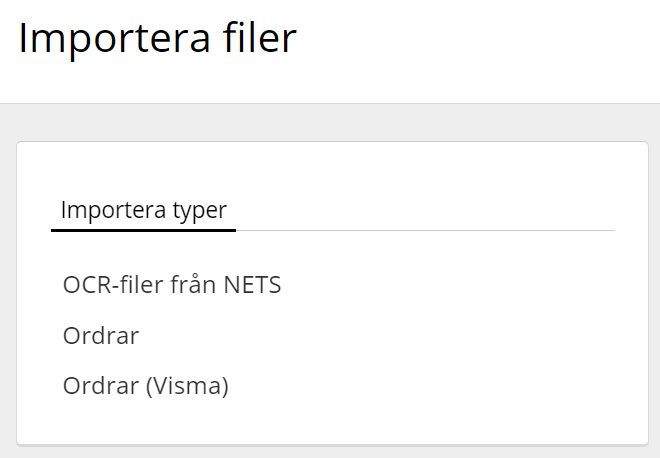Click the black underline beneath Importera typer

click(143, 230)
